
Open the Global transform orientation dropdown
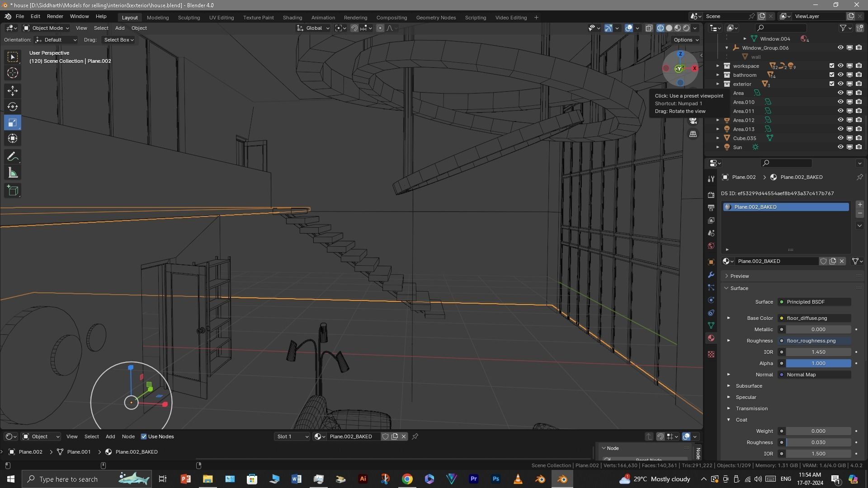click(313, 28)
